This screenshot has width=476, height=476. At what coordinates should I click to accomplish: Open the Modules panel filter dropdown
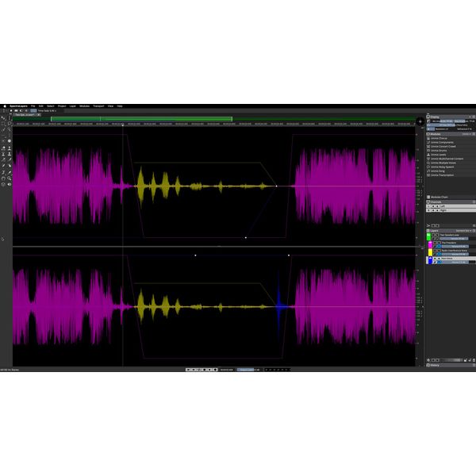[467, 134]
